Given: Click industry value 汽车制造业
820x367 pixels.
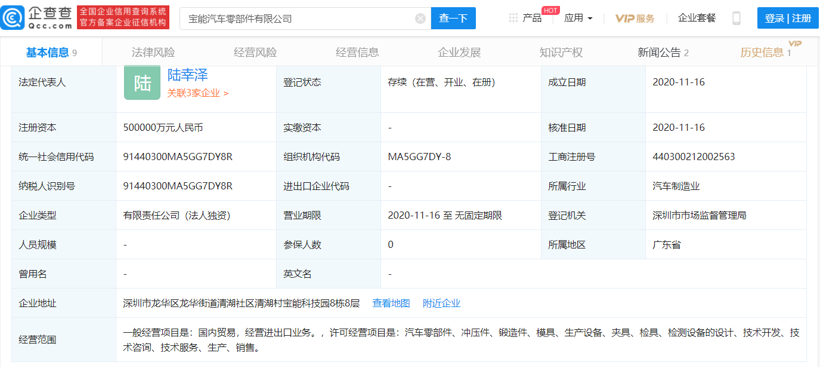Looking at the screenshot, I should 676,186.
